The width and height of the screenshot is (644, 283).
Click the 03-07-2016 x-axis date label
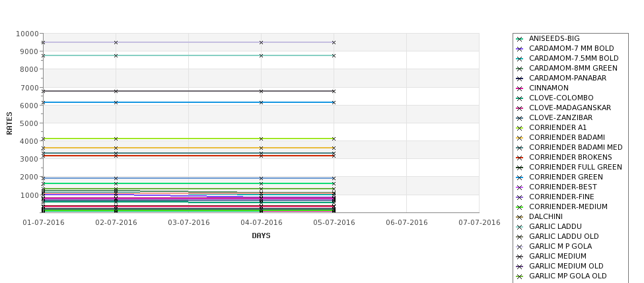pos(188,223)
